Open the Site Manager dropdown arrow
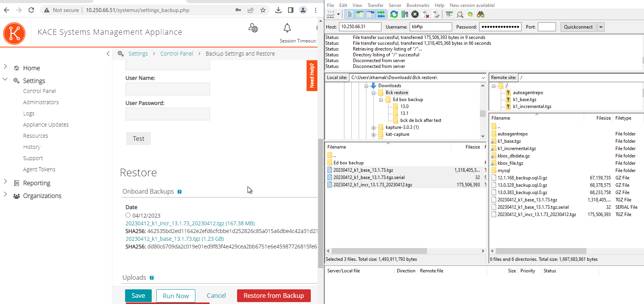Image resolution: width=644 pixels, height=304 pixels. (x=338, y=14)
